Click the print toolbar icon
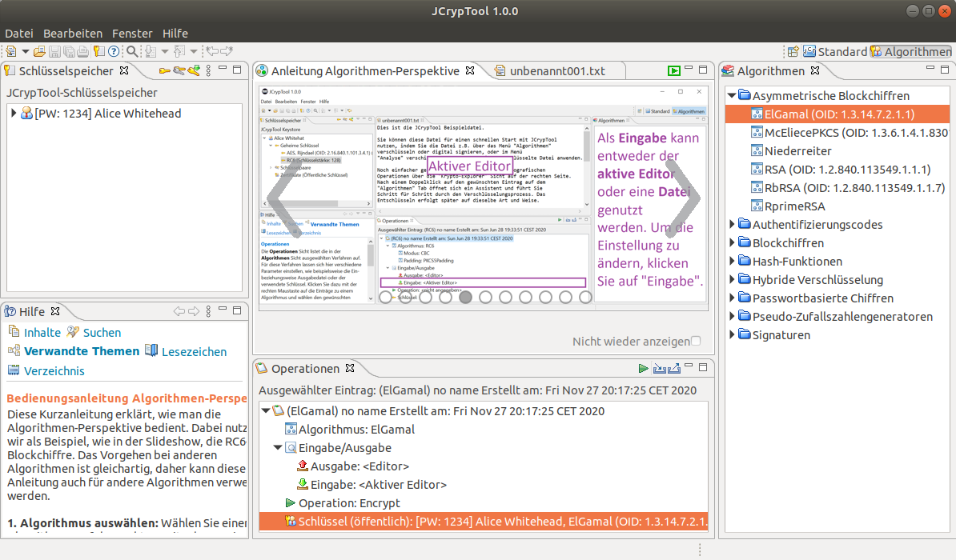956x560 pixels. pyautogui.click(x=83, y=52)
